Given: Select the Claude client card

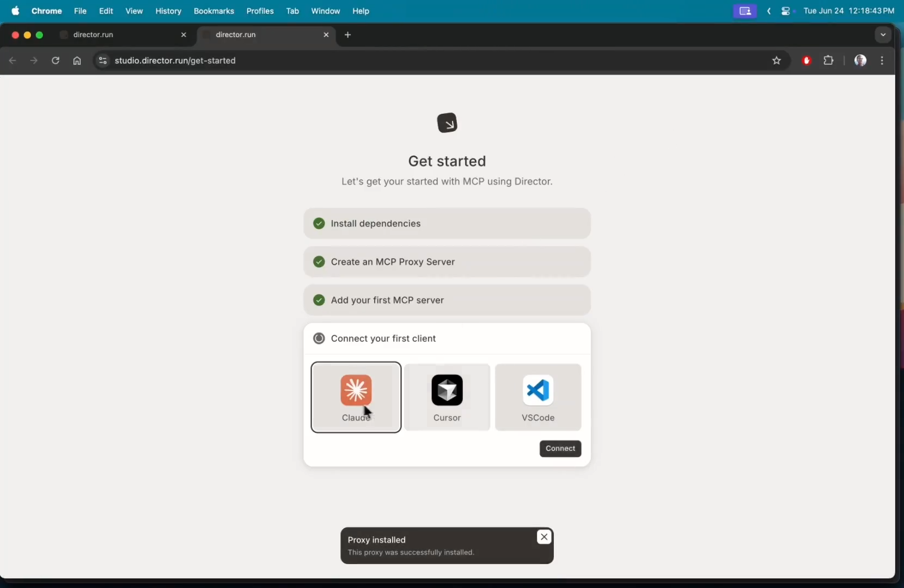Looking at the screenshot, I should [x=356, y=397].
